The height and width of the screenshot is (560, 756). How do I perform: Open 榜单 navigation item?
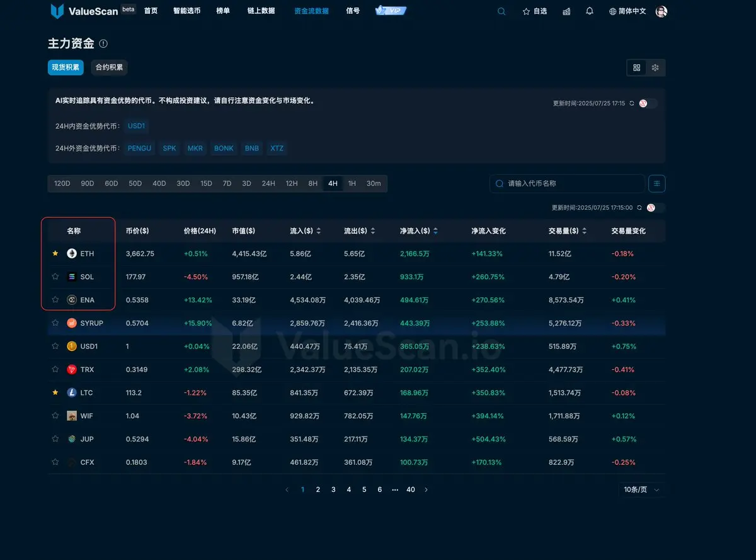223,11
